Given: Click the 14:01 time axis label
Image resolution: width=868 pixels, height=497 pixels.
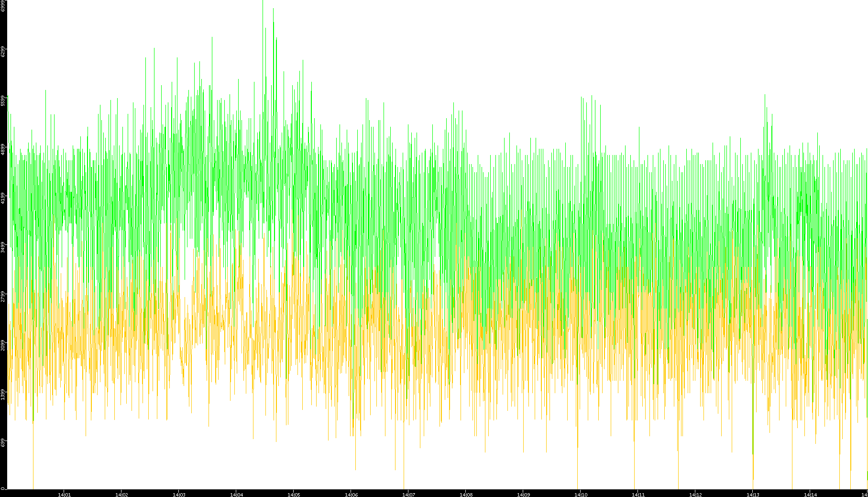Looking at the screenshot, I should [64, 494].
